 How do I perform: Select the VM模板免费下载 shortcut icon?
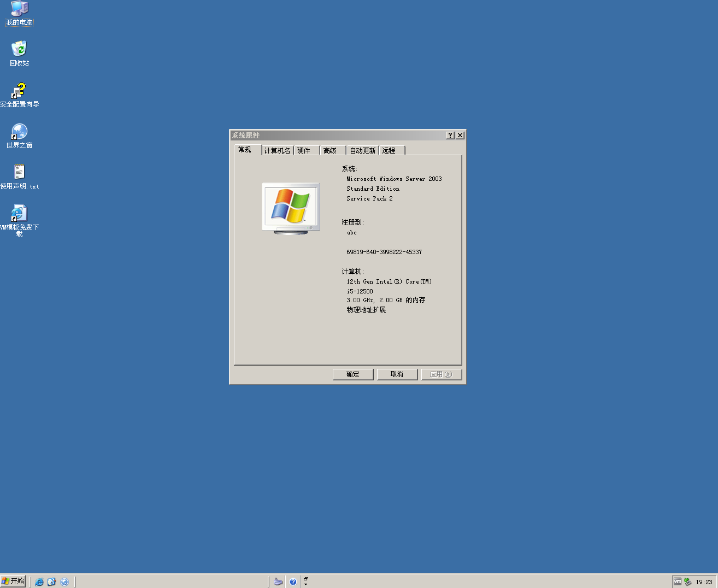tap(19, 220)
